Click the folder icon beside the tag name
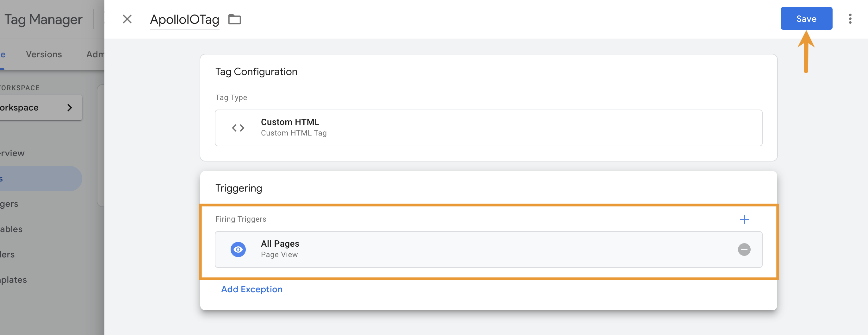 click(x=234, y=20)
